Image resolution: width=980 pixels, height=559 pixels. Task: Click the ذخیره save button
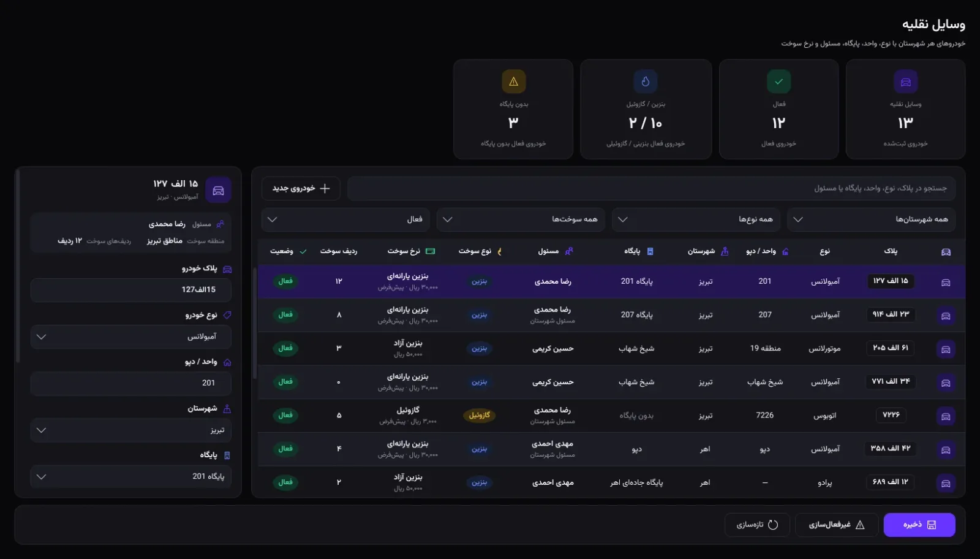point(919,525)
